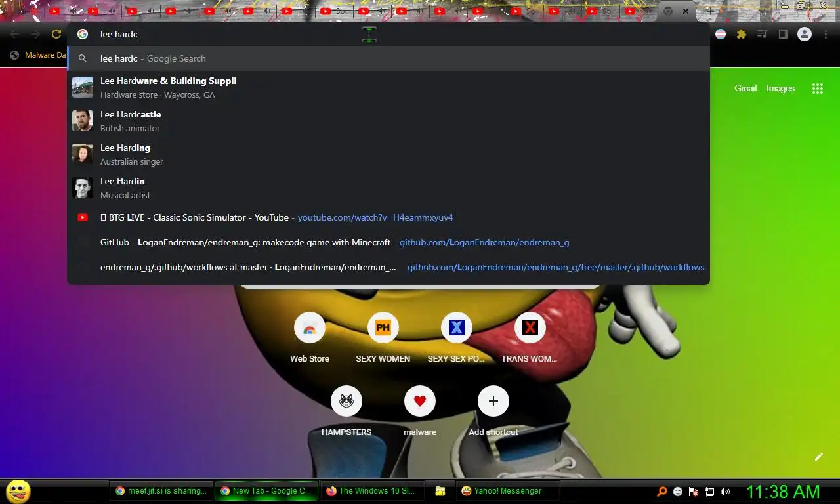
Task: Close the active New Tab tab
Action: coord(686,11)
